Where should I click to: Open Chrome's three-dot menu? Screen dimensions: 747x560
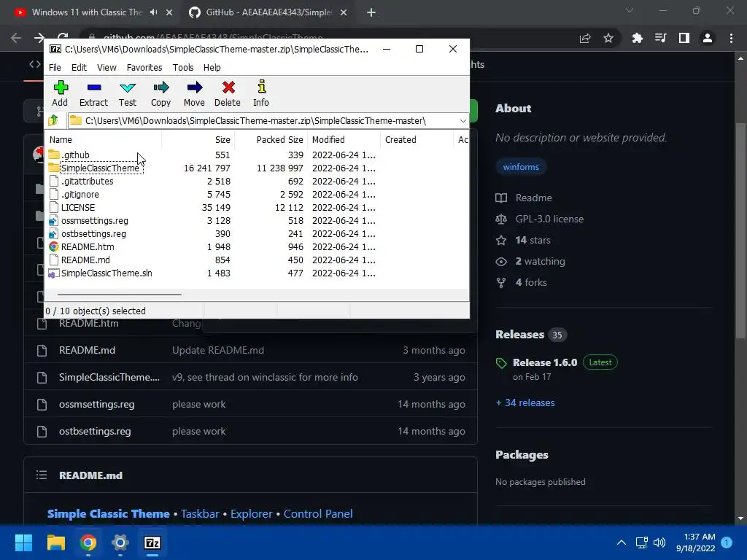pyautogui.click(x=731, y=38)
